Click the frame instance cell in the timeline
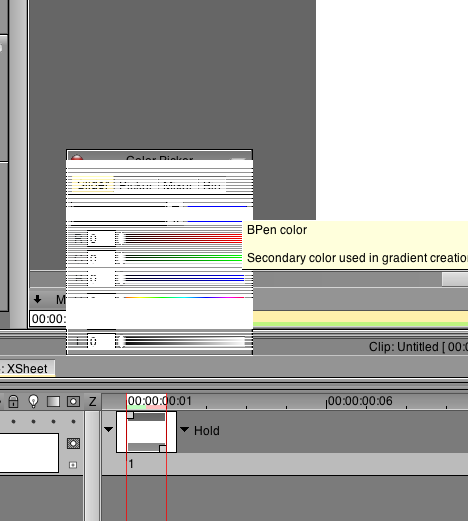The height and width of the screenshot is (521, 468). coord(146,432)
